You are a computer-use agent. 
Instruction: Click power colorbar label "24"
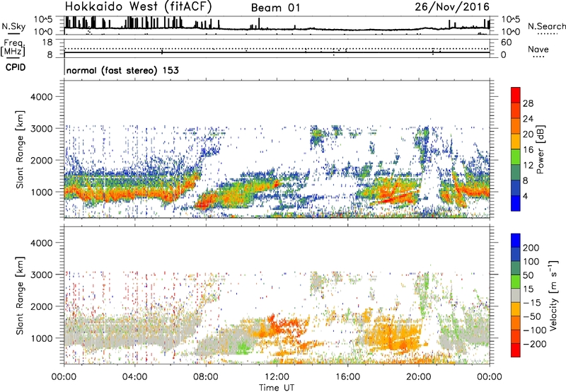point(528,119)
